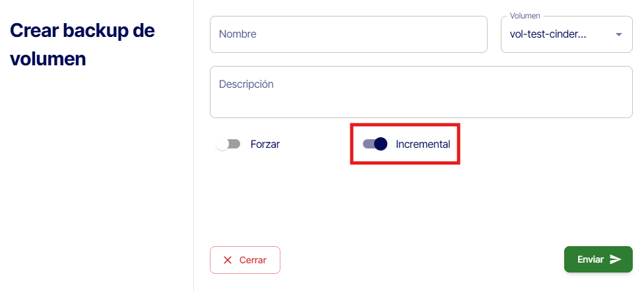Click the Incremental switch track
Image resolution: width=644 pixels, height=291 pixels.
click(368, 144)
